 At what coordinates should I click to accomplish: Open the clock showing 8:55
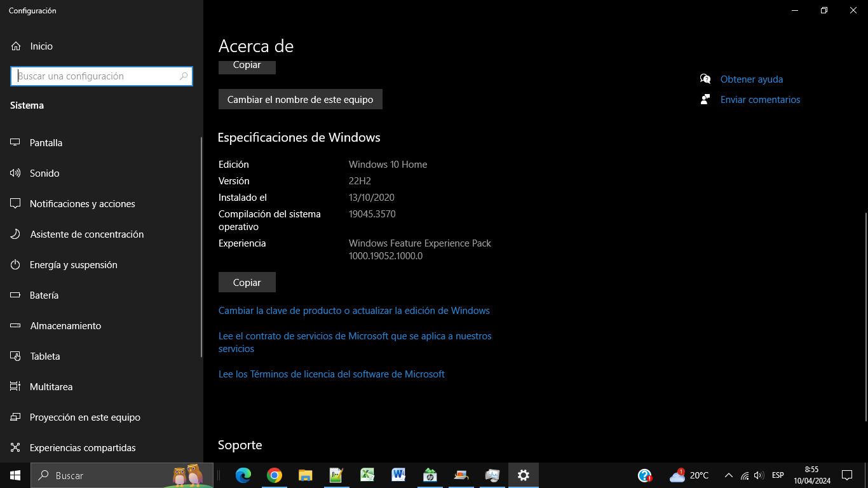click(812, 475)
